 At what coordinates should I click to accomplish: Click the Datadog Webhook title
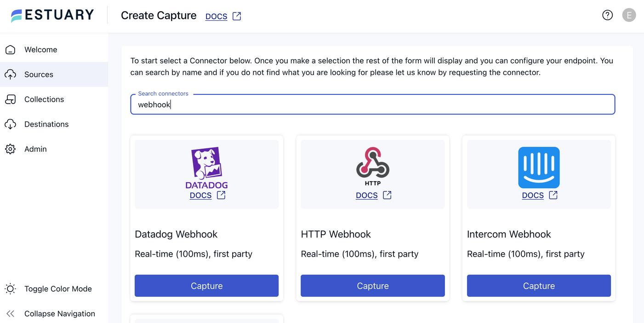pyautogui.click(x=176, y=234)
